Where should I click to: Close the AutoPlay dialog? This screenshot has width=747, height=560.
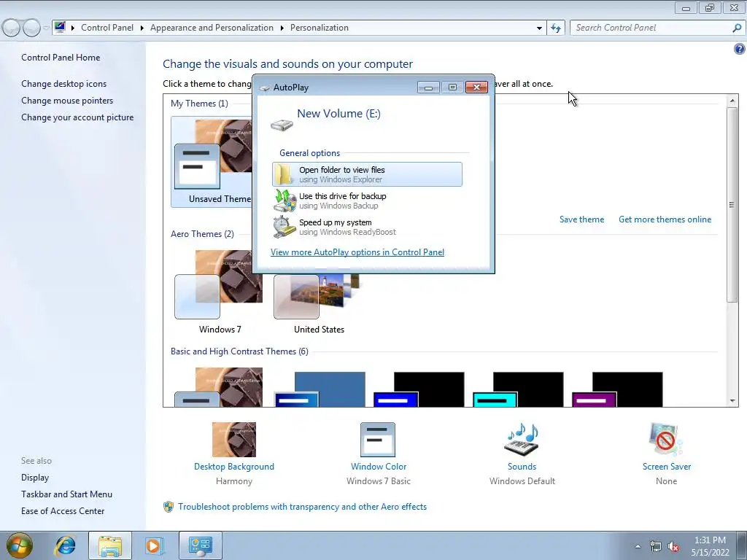tap(476, 87)
